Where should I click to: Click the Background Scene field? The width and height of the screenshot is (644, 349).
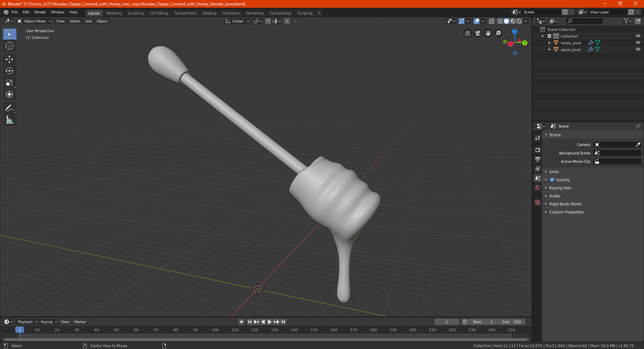617,153
